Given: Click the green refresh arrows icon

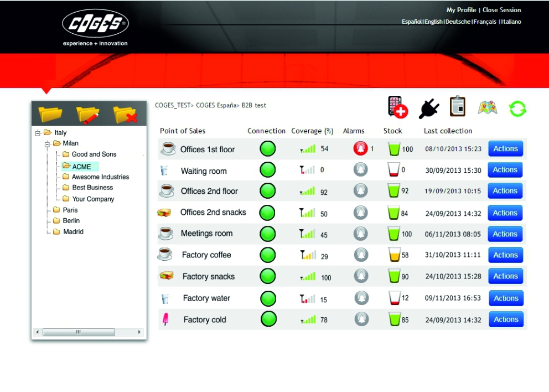Looking at the screenshot, I should [517, 109].
